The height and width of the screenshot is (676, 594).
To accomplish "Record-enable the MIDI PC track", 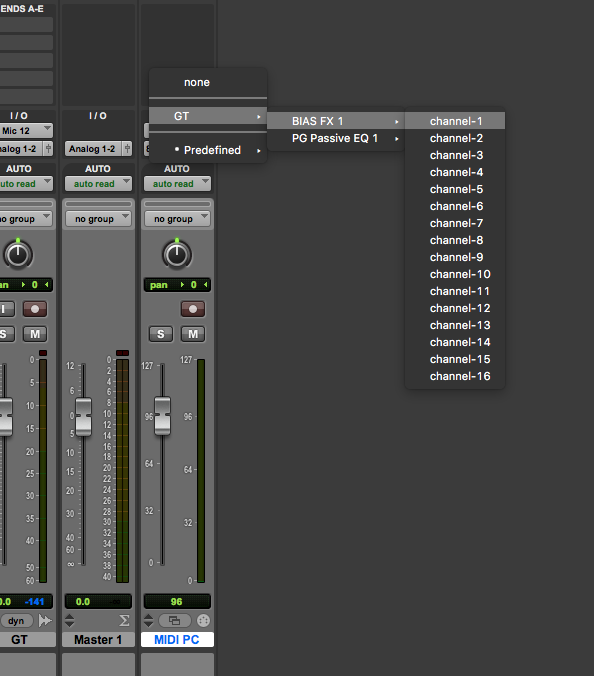I will (193, 309).
